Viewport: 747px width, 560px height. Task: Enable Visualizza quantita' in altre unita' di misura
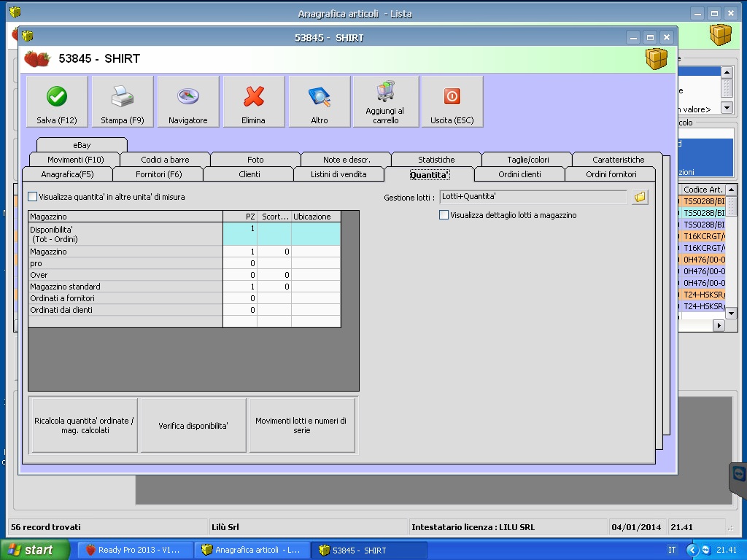[x=32, y=197]
